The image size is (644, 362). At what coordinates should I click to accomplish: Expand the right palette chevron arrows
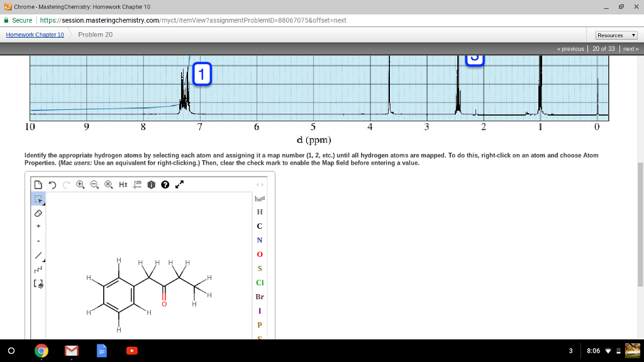(259, 184)
